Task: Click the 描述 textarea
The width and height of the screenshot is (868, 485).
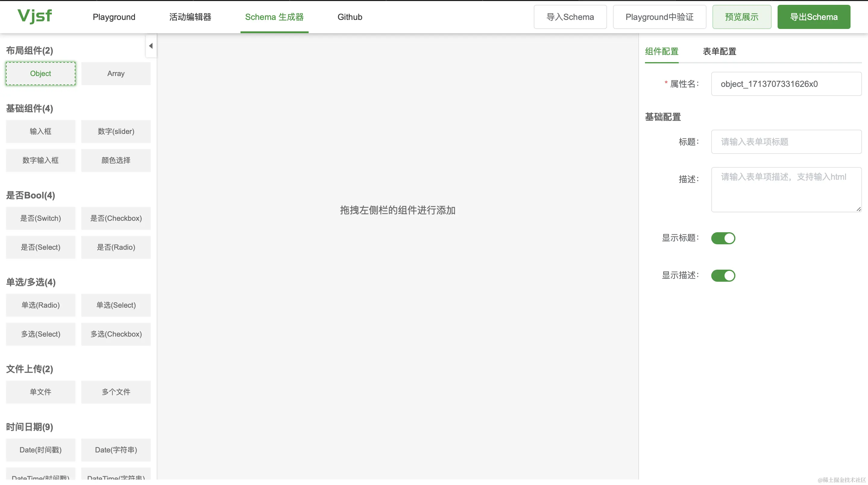Action: 786,189
